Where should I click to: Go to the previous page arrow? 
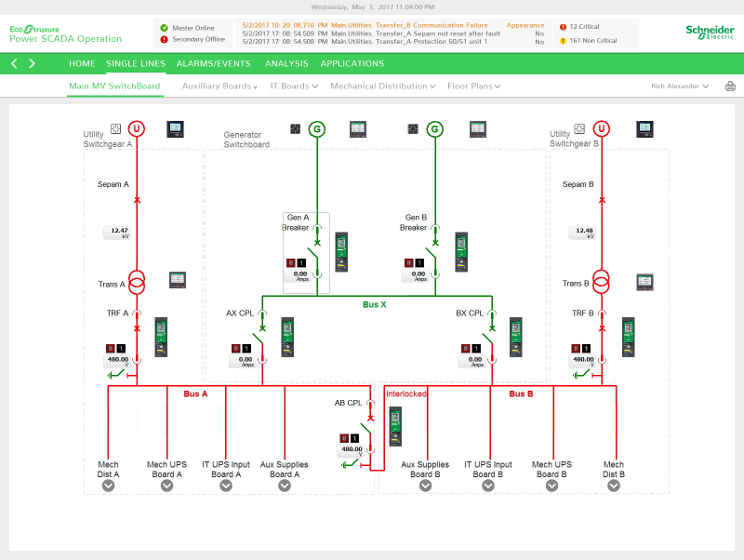pyautogui.click(x=14, y=64)
